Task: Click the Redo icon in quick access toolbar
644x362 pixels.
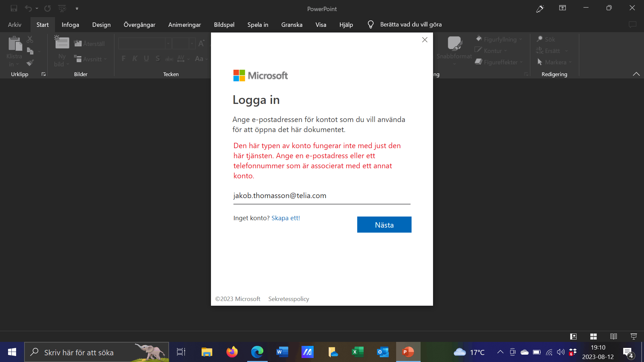Action: (48, 8)
